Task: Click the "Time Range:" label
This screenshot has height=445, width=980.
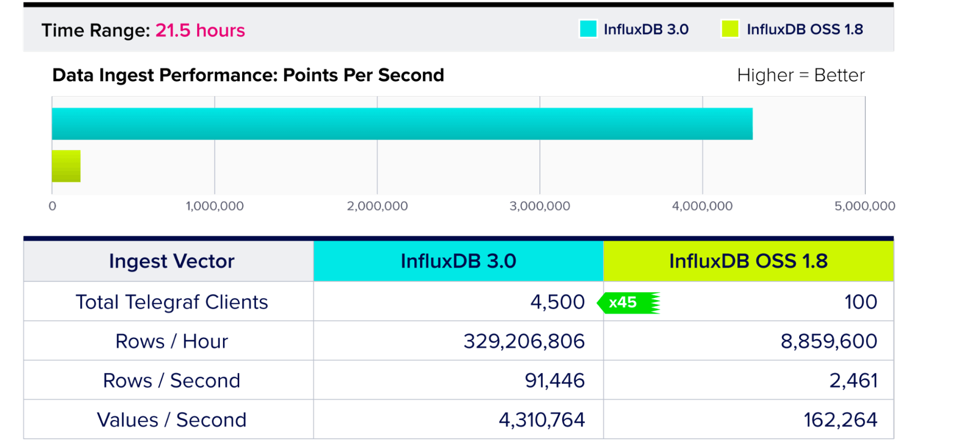Action: point(96,30)
